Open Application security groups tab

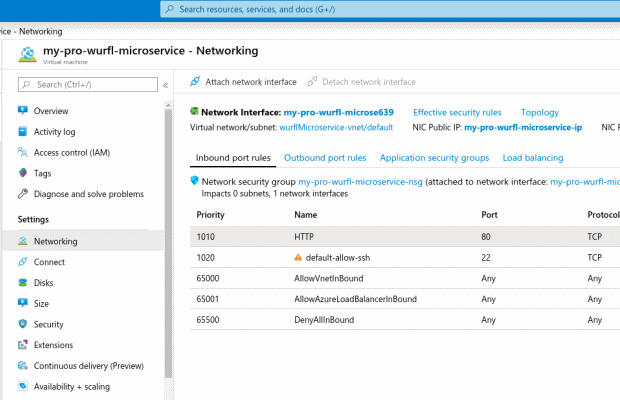435,158
